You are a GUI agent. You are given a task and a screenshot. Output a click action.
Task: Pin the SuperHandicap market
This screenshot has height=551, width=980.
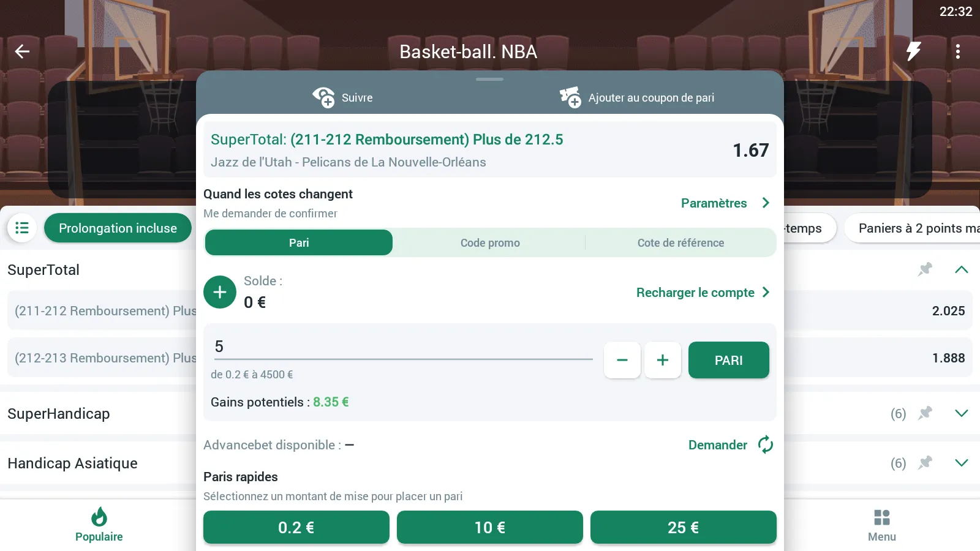point(925,413)
